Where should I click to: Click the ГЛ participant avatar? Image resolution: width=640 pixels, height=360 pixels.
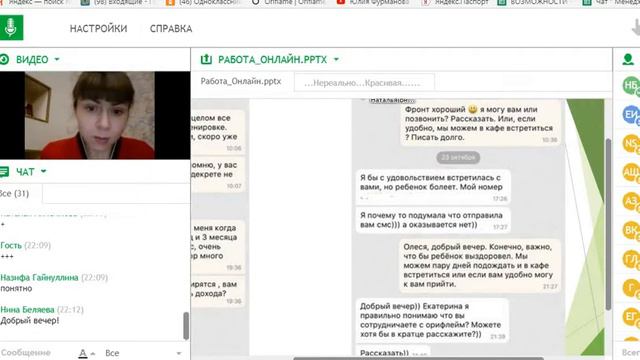631,259
